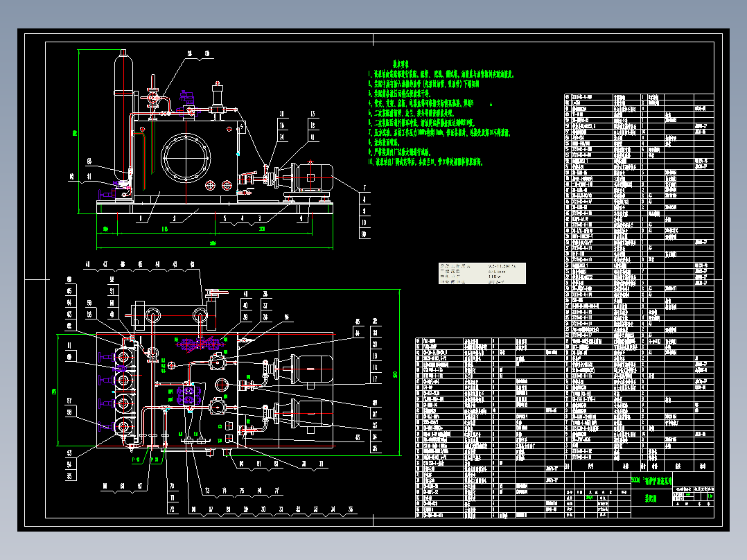
Task: Select requirement note line 1
Action: pos(441,74)
